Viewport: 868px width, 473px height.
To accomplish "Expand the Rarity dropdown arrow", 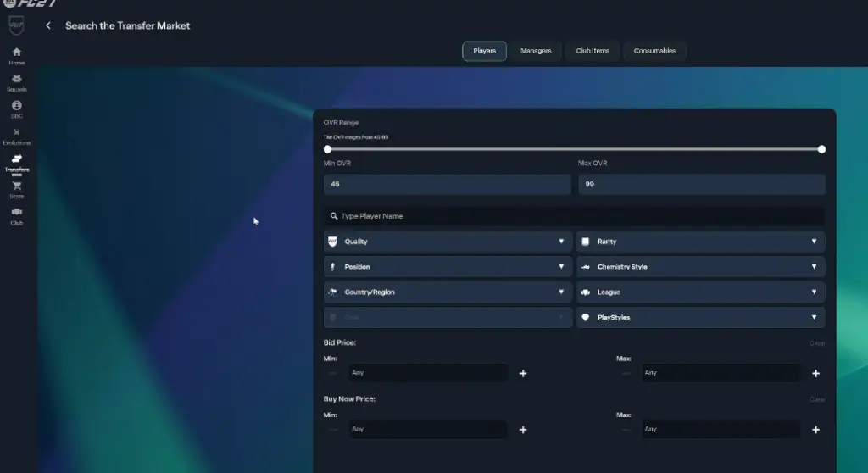I will tap(815, 242).
